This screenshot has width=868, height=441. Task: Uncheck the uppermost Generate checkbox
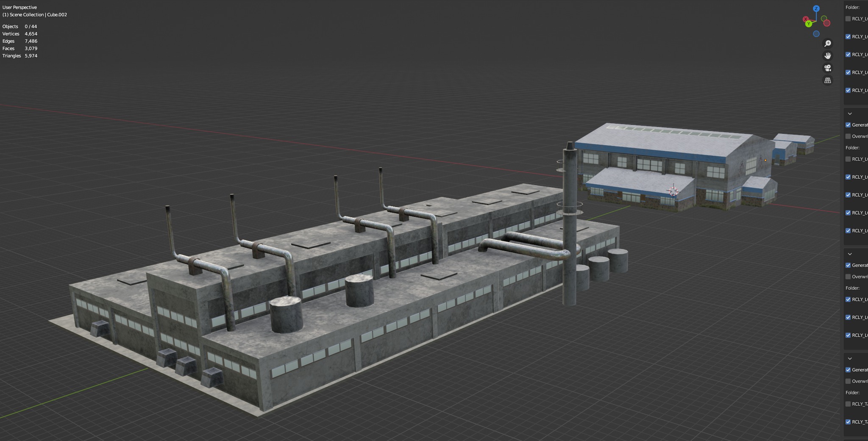pos(848,125)
